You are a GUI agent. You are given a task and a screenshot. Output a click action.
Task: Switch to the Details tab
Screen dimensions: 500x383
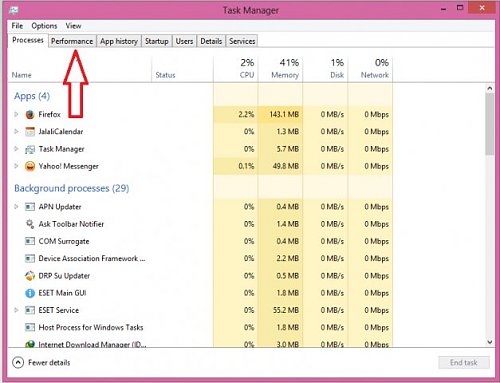pyautogui.click(x=211, y=41)
